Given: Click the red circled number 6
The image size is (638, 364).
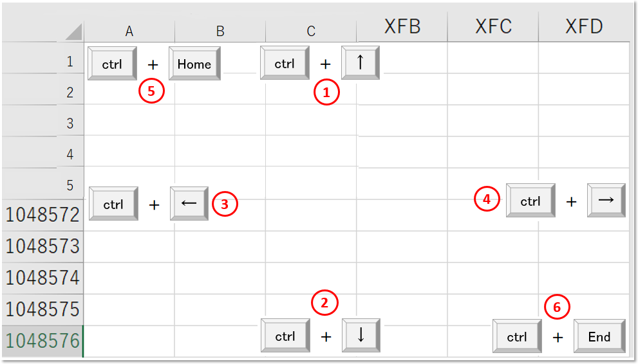Looking at the screenshot, I should (x=557, y=306).
